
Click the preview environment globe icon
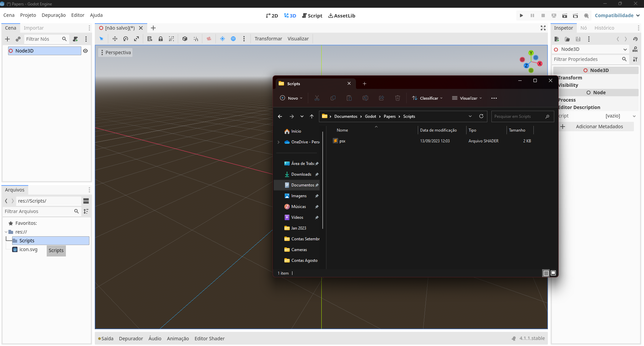pos(234,39)
